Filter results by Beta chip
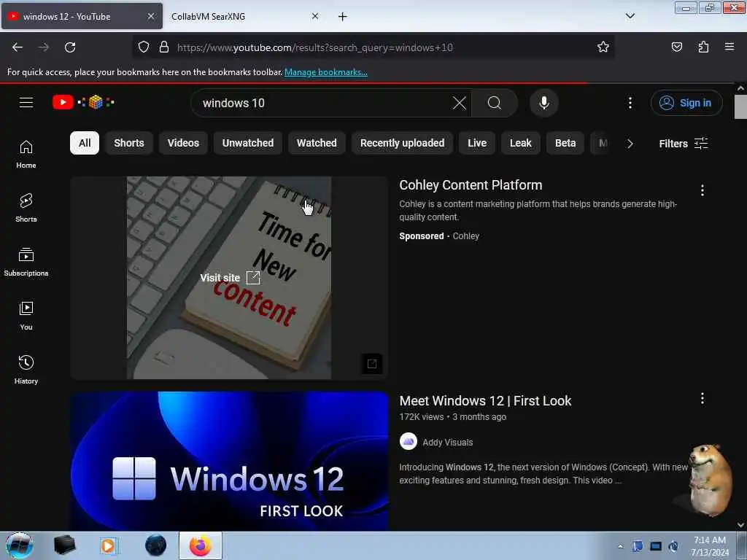This screenshot has height=560, width=747. coord(565,143)
